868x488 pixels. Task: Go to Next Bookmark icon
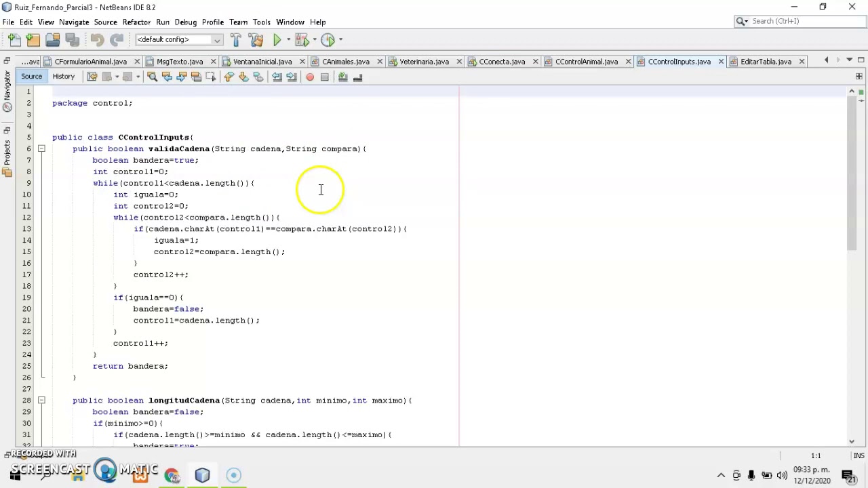pyautogui.click(x=243, y=77)
